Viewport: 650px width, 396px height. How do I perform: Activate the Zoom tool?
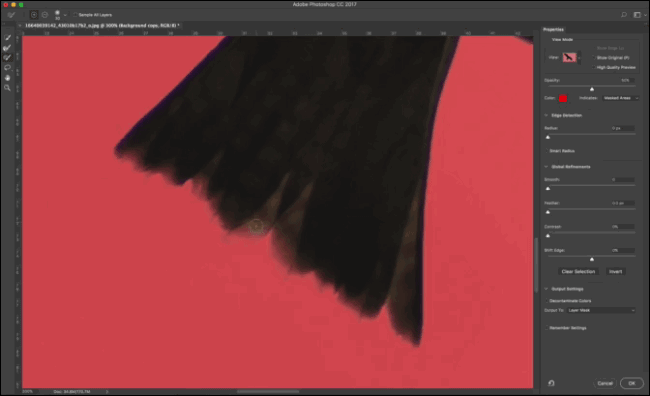7,88
